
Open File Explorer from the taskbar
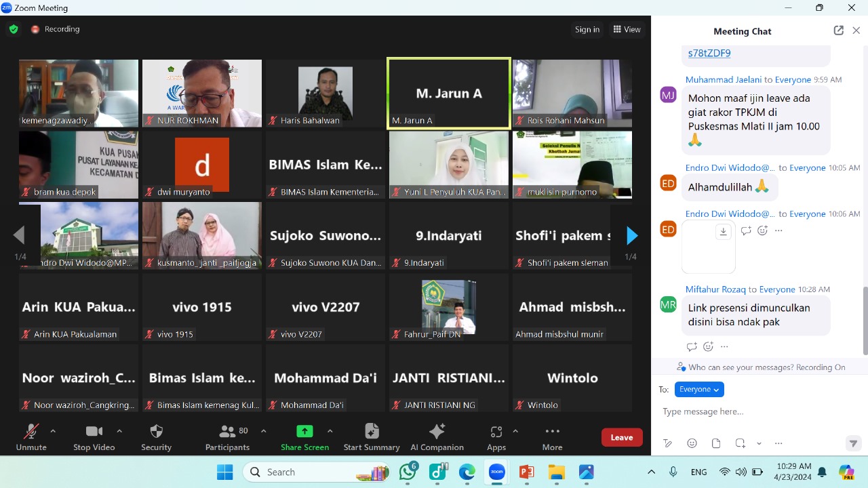point(556,472)
